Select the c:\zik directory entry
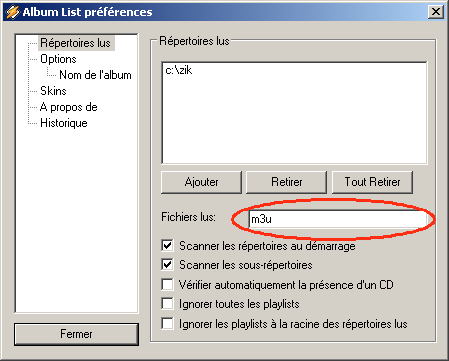The height and width of the screenshot is (361, 449). point(179,70)
